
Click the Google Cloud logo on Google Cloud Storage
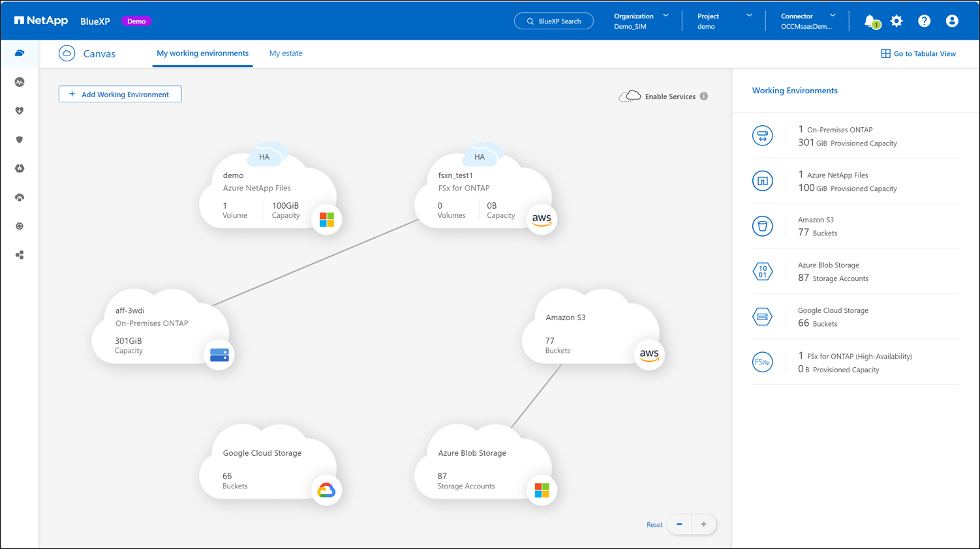326,490
